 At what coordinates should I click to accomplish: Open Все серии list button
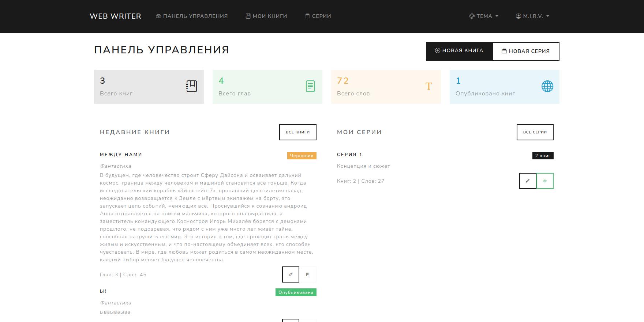tap(535, 132)
